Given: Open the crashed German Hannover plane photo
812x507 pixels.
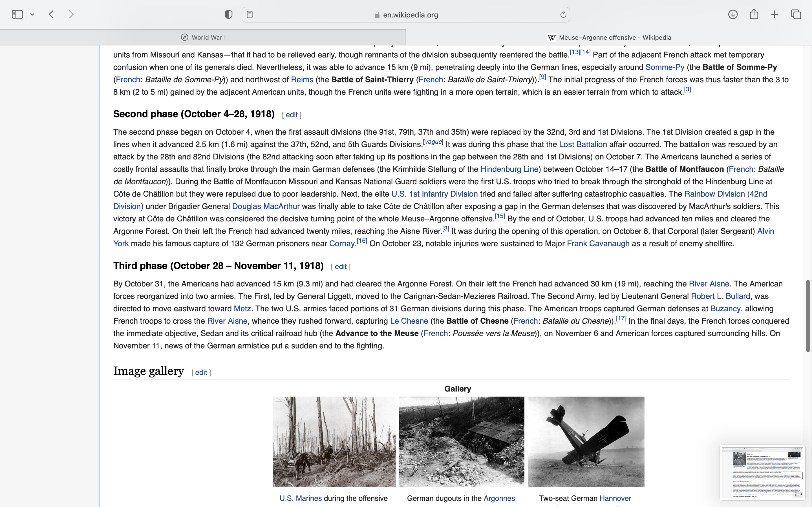Looking at the screenshot, I should [x=586, y=441].
